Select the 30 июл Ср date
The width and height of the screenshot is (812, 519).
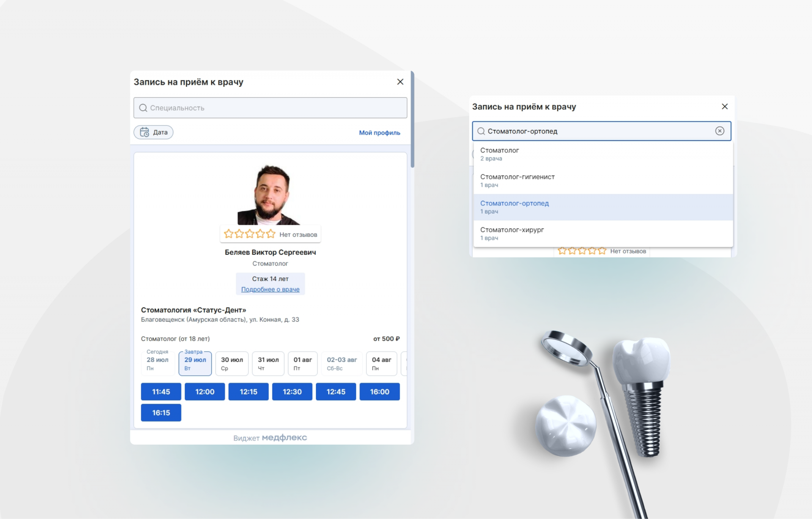(x=232, y=363)
